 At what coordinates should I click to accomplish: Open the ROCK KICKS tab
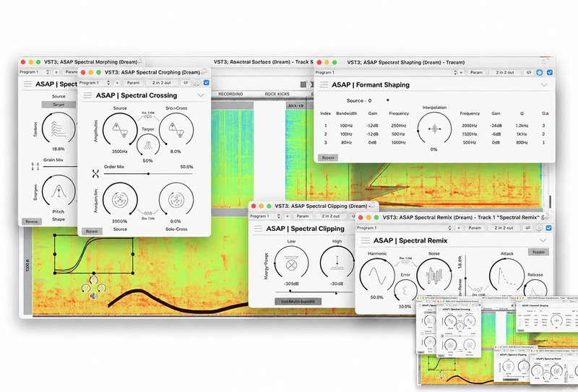277,94
